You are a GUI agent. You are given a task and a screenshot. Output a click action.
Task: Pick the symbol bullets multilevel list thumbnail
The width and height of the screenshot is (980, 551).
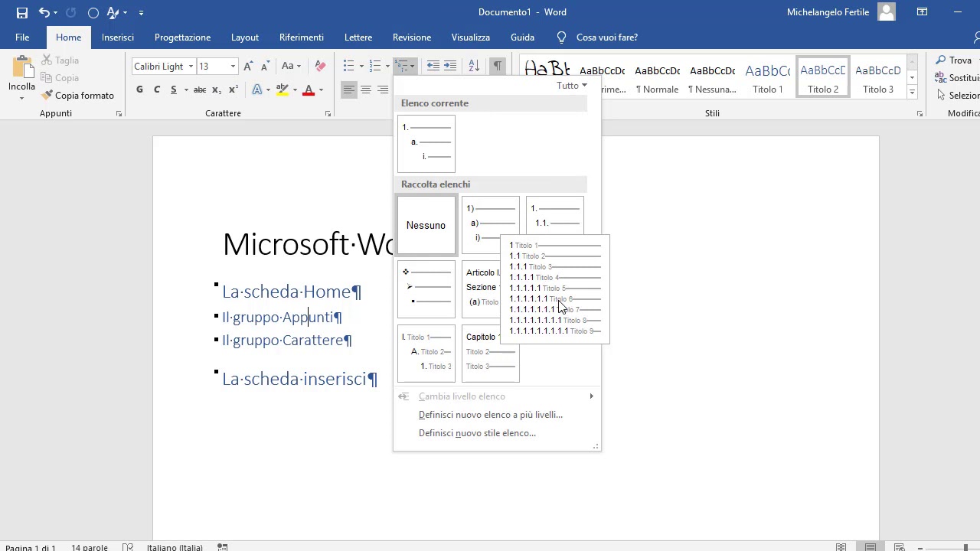point(426,289)
